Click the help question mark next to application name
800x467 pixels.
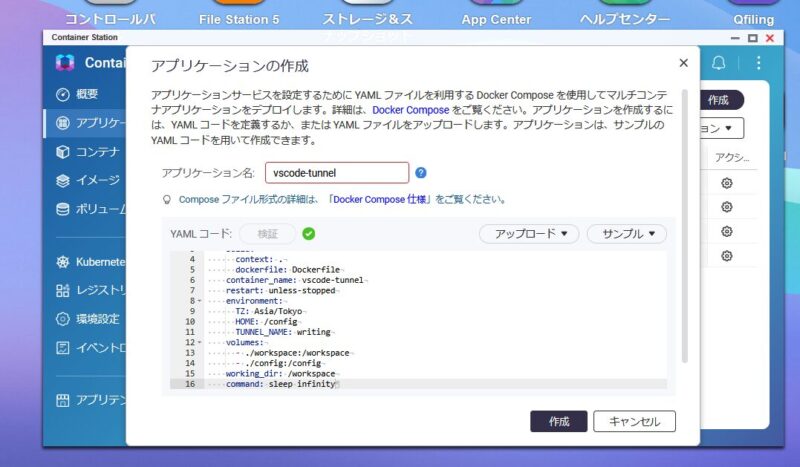420,173
